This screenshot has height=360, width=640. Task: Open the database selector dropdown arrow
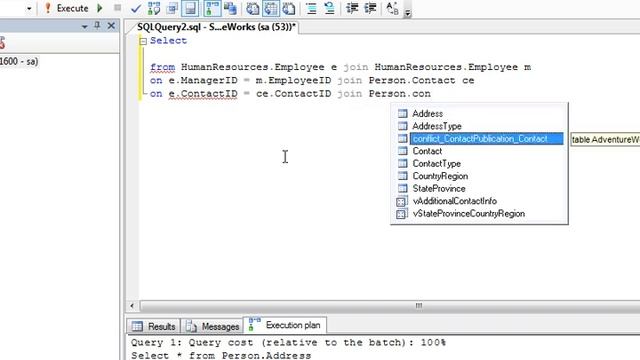tap(29, 8)
